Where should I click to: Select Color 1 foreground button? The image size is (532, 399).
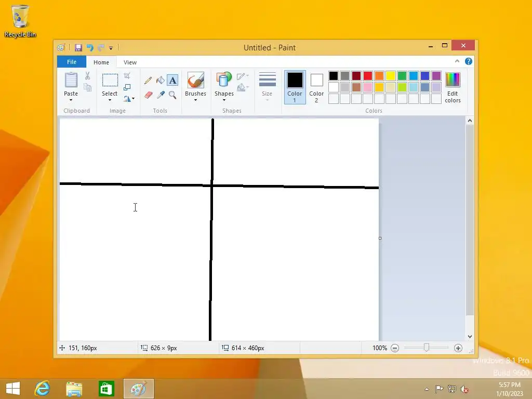click(x=295, y=87)
